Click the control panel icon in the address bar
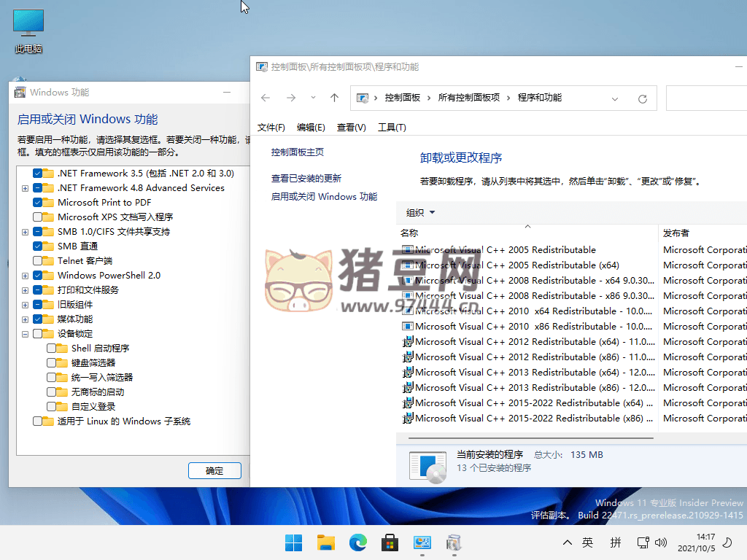This screenshot has width=747, height=560. click(x=363, y=98)
